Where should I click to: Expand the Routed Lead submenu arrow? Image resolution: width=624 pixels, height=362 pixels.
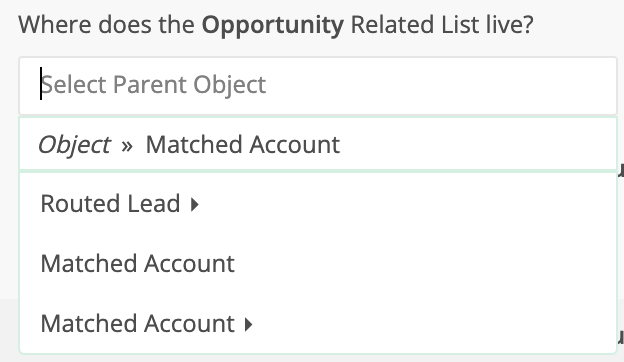pyautogui.click(x=195, y=204)
